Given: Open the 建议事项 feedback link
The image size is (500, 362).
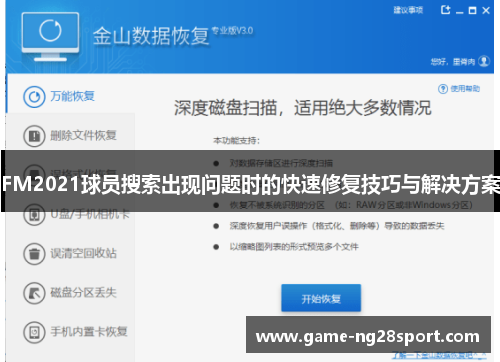Looking at the screenshot, I should coord(408,10).
